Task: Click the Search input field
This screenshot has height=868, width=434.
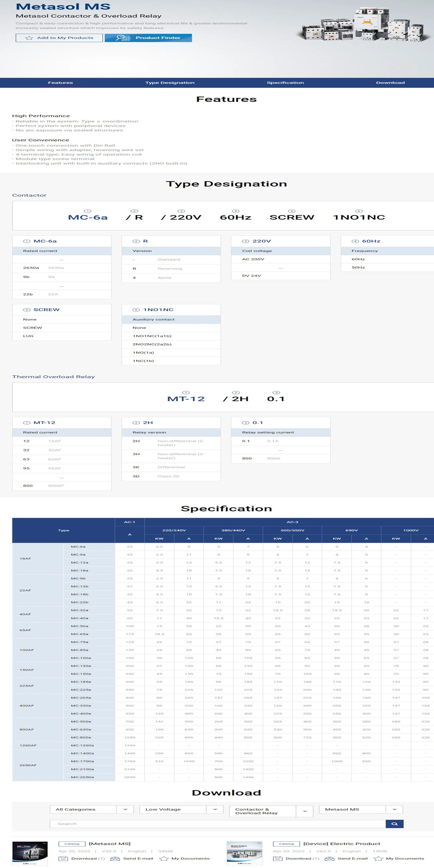Action: [x=217, y=823]
